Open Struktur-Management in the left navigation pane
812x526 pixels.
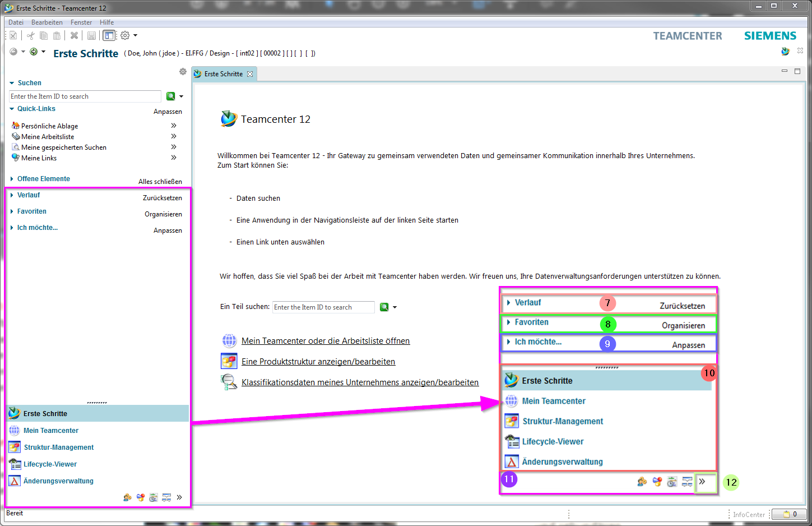point(58,447)
